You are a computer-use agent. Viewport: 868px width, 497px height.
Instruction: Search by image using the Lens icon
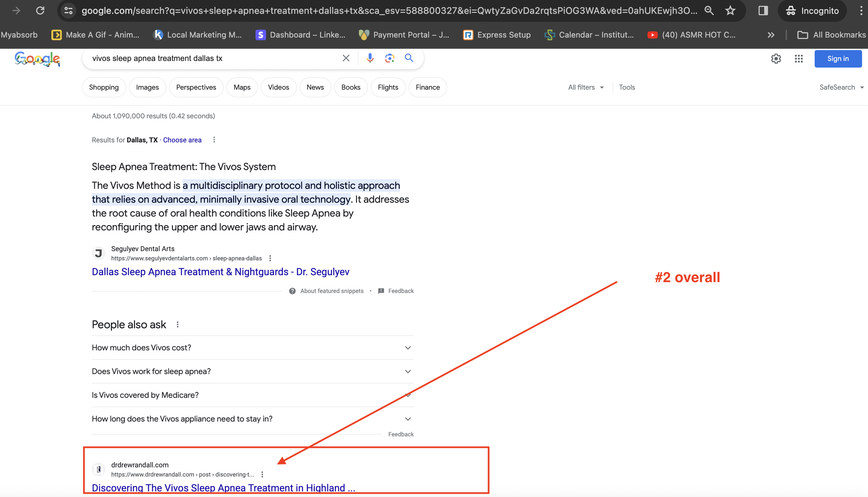[390, 58]
